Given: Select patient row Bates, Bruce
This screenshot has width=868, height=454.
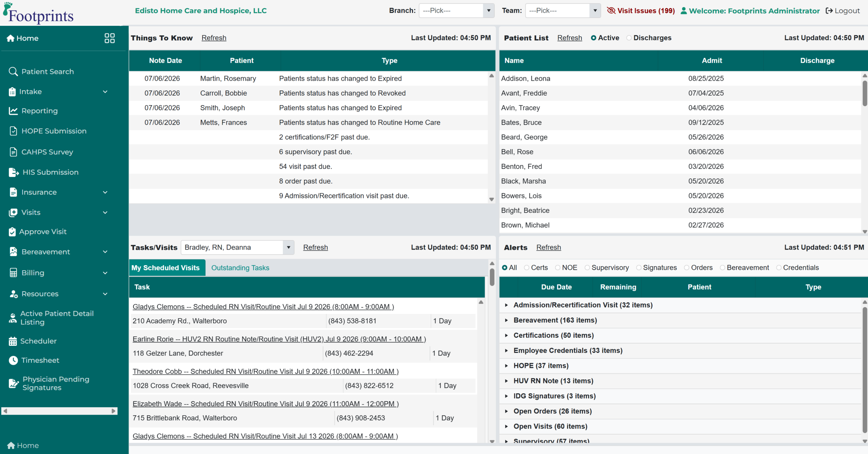Looking at the screenshot, I should coord(680,122).
